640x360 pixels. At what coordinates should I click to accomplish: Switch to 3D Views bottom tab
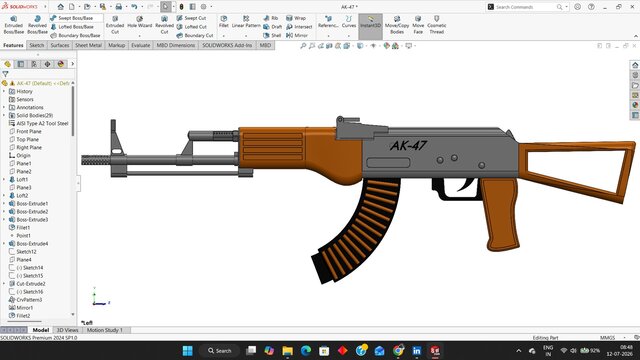[x=67, y=330]
